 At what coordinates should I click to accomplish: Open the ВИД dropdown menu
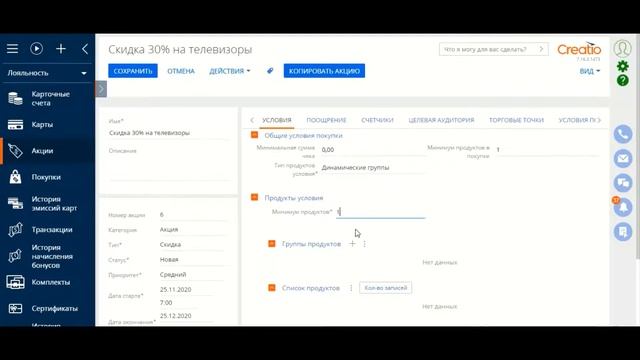point(590,71)
